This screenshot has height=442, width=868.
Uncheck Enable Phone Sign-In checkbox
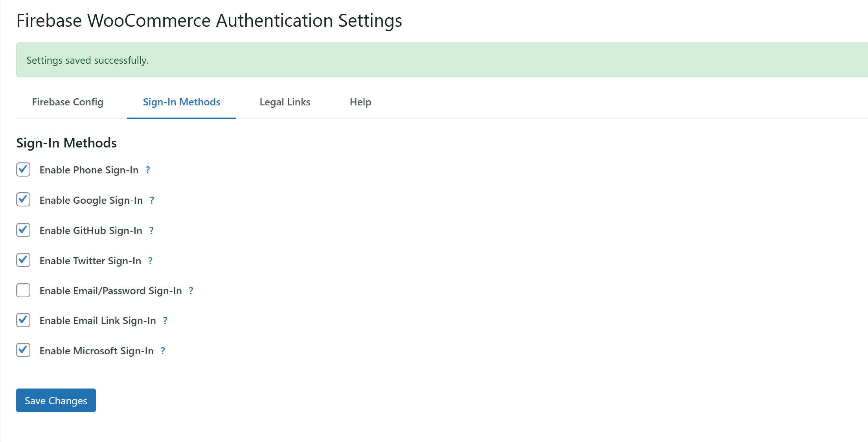point(23,169)
